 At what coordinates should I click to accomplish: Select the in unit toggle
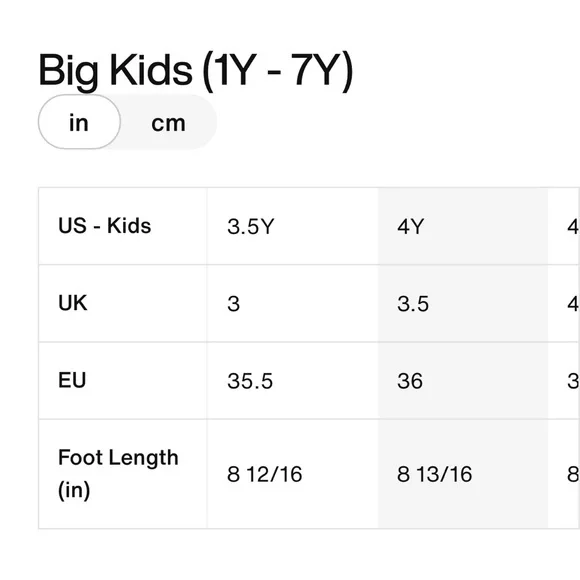(79, 122)
